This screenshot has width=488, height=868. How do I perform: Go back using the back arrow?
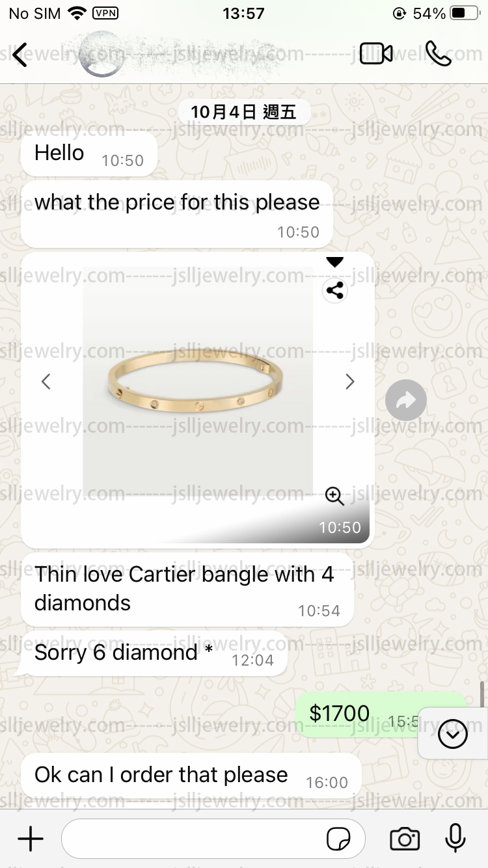20,55
